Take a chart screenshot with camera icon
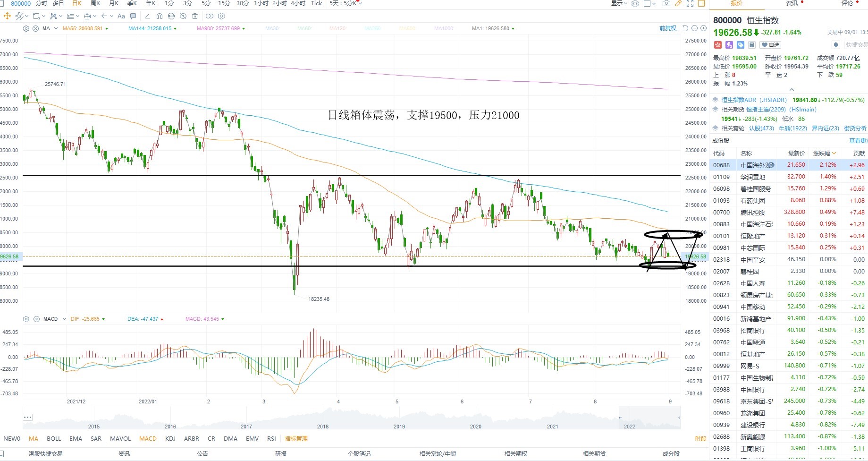This screenshot has height=461, width=868. coord(666,3)
